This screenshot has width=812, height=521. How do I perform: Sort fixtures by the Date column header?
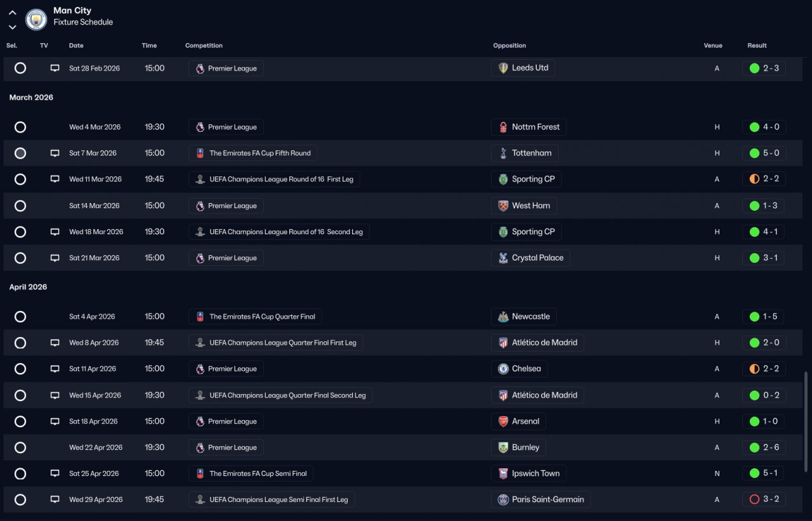76,46
